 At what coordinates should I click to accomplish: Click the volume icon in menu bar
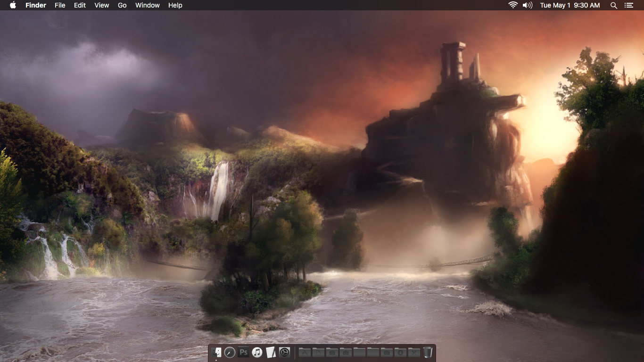pos(528,5)
